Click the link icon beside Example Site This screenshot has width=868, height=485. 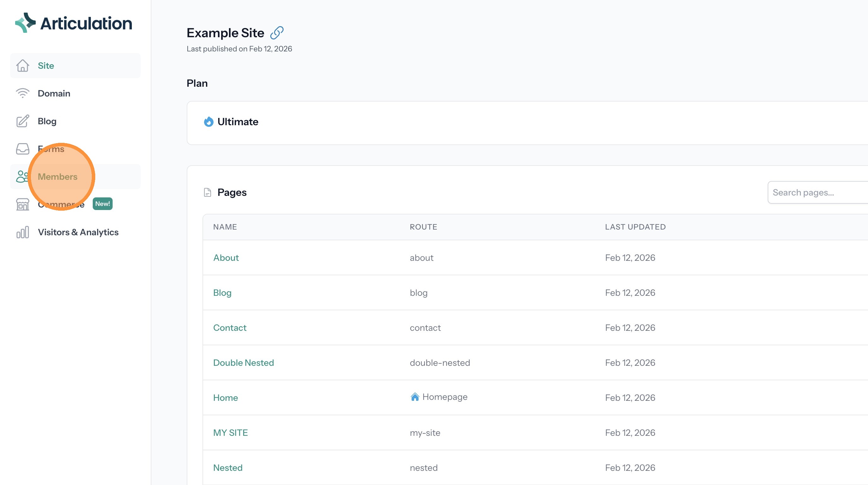pyautogui.click(x=277, y=33)
